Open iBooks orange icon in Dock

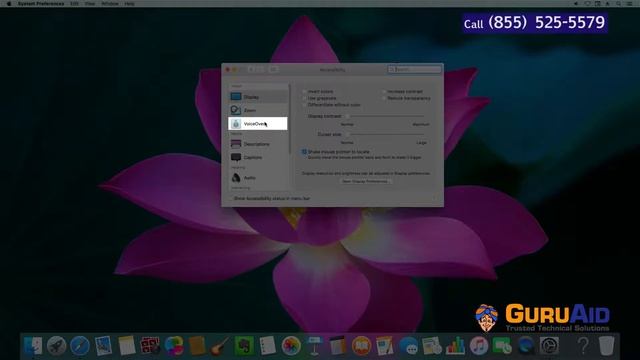coord(362,346)
